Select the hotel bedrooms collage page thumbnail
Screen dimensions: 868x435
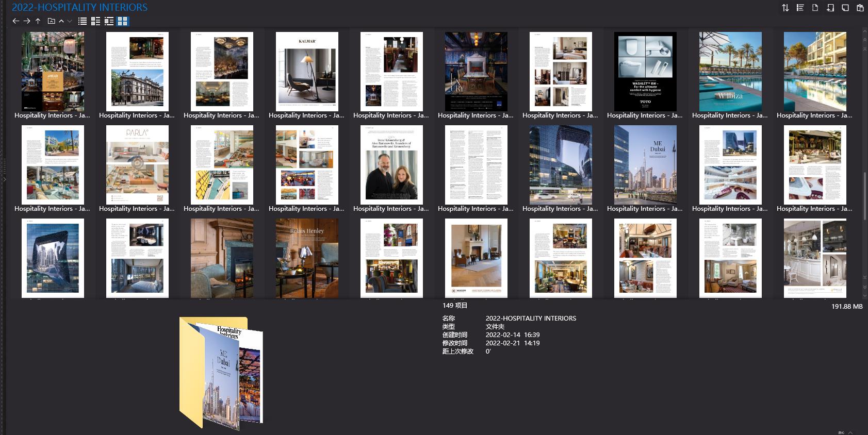click(x=561, y=71)
